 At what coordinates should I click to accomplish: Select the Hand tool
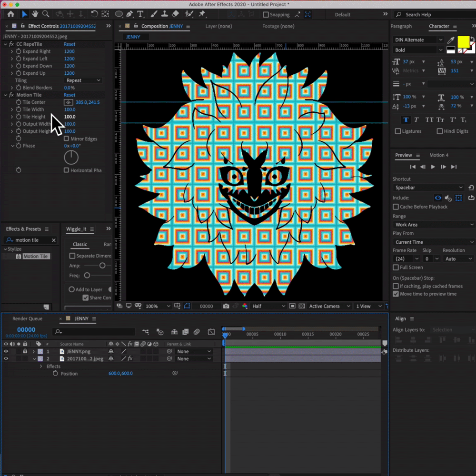(35, 14)
